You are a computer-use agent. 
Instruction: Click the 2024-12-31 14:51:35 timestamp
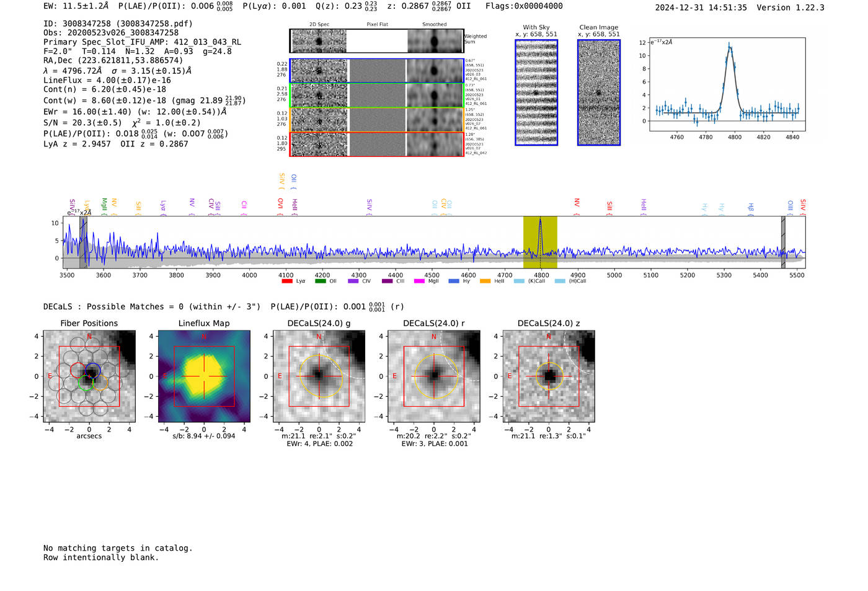point(701,7)
